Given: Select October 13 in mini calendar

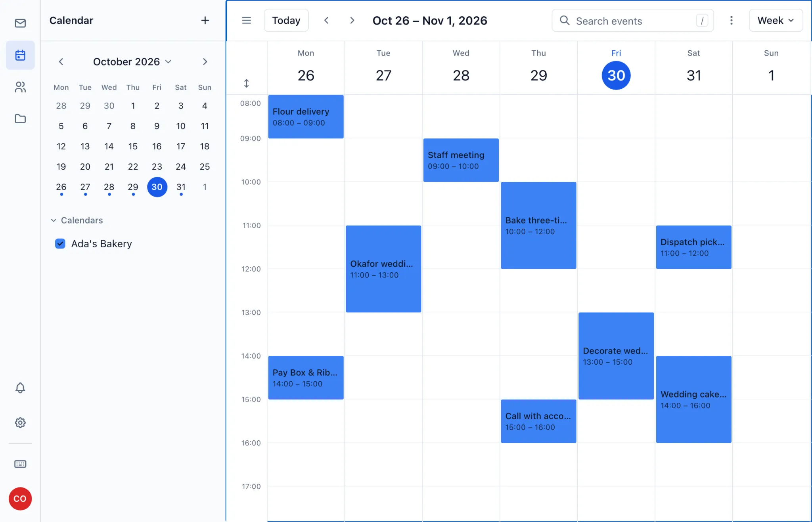Looking at the screenshot, I should pyautogui.click(x=85, y=146).
